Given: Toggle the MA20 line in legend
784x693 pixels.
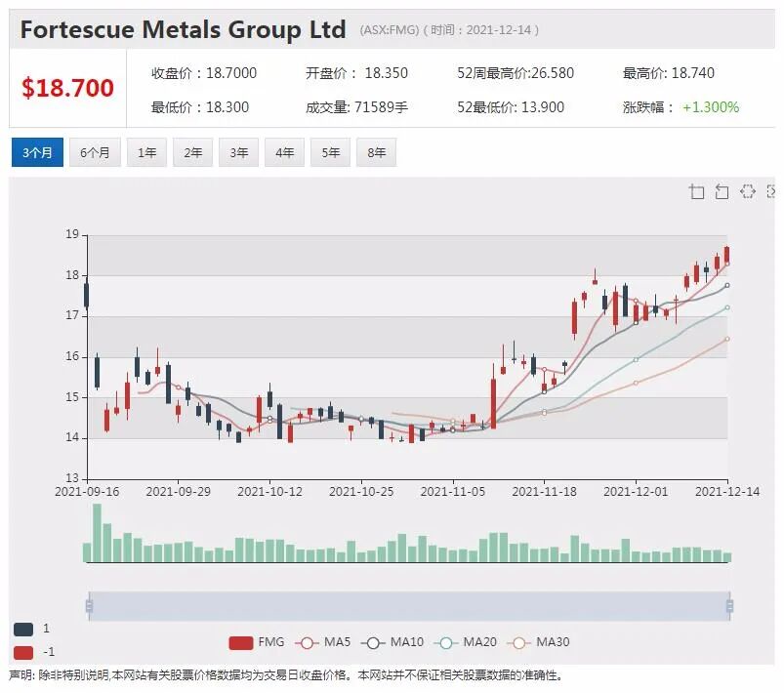Looking at the screenshot, I should pyautogui.click(x=466, y=642).
